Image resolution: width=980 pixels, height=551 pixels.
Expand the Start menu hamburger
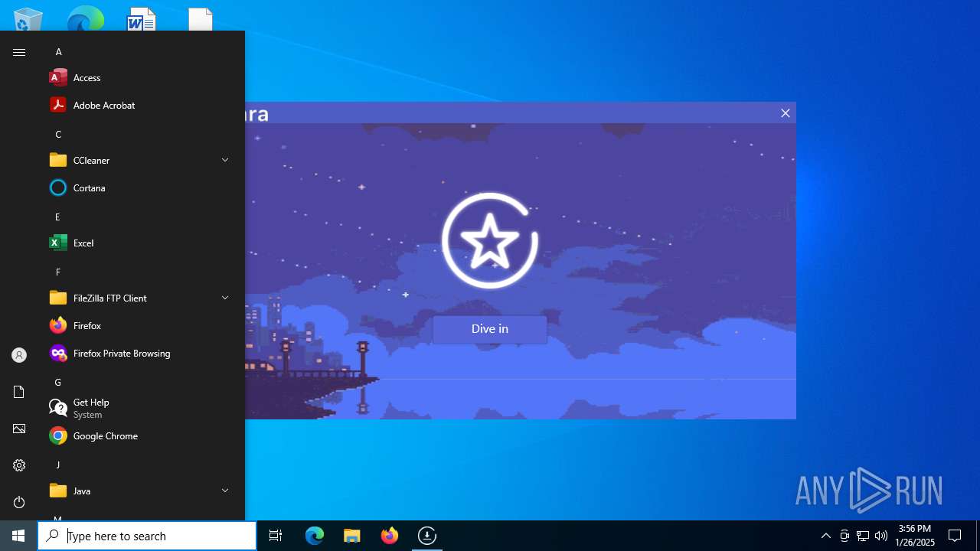pyautogui.click(x=19, y=52)
